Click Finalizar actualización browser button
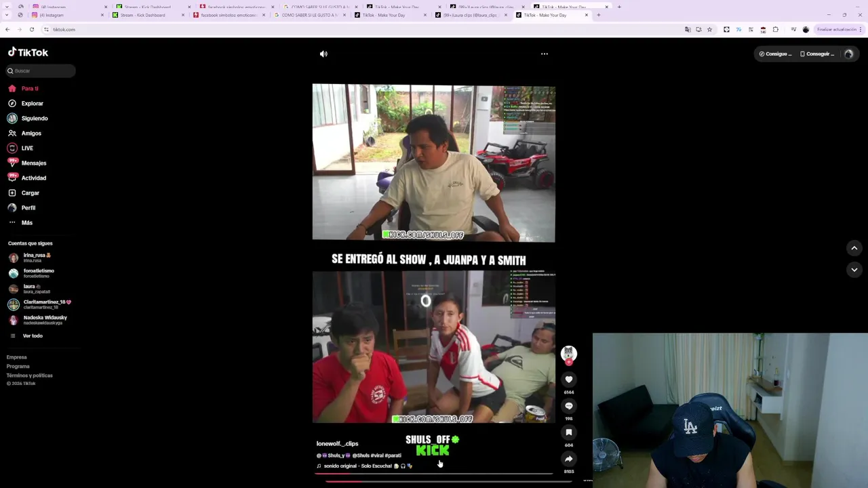The image size is (868, 488). click(x=837, y=30)
